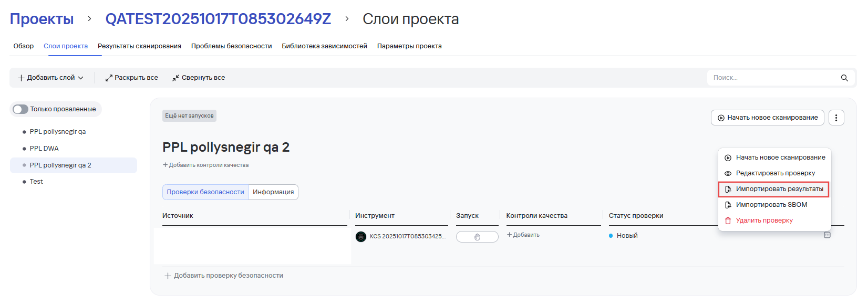Click the search magnifier icon
The width and height of the screenshot is (868, 305).
(x=844, y=78)
